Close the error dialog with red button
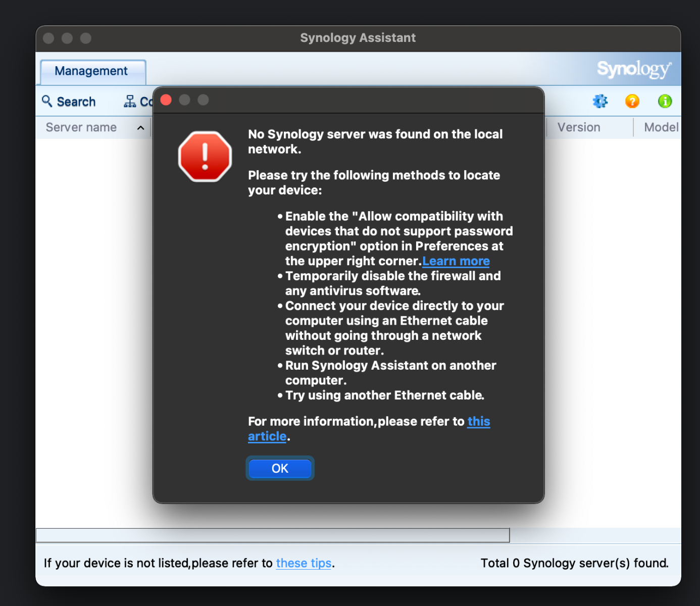This screenshot has height=606, width=700. point(166,100)
